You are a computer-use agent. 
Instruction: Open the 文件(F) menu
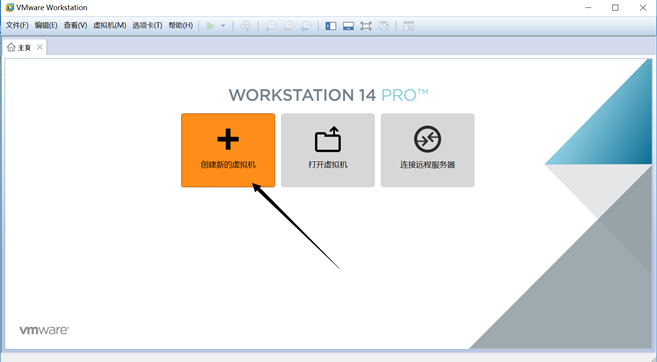click(x=17, y=26)
